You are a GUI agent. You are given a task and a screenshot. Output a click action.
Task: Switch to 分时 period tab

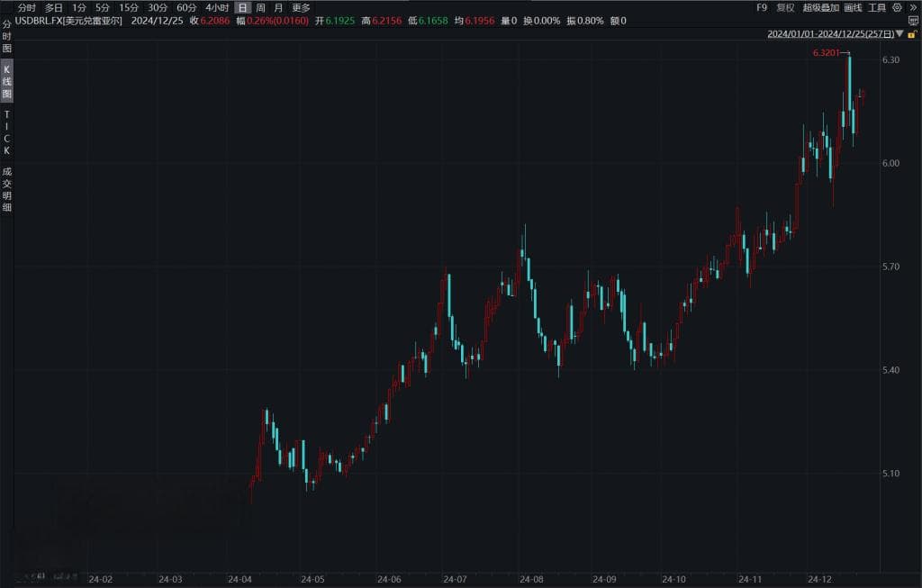pos(26,7)
